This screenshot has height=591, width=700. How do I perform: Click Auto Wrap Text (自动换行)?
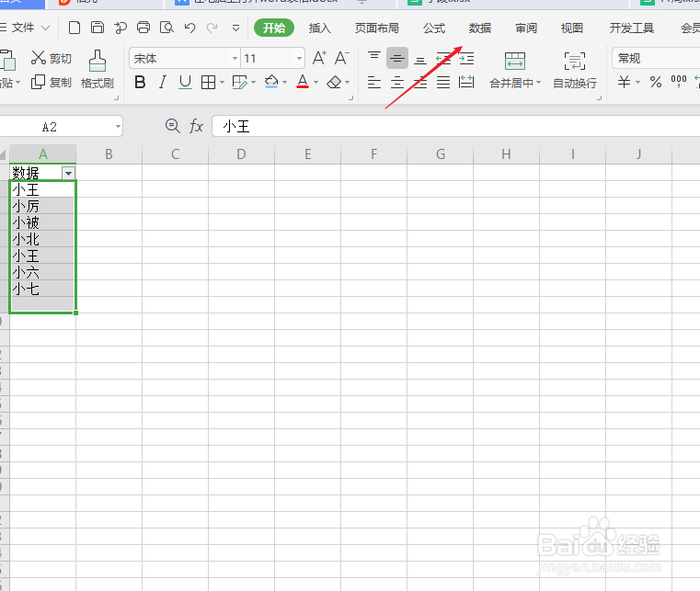pyautogui.click(x=575, y=70)
